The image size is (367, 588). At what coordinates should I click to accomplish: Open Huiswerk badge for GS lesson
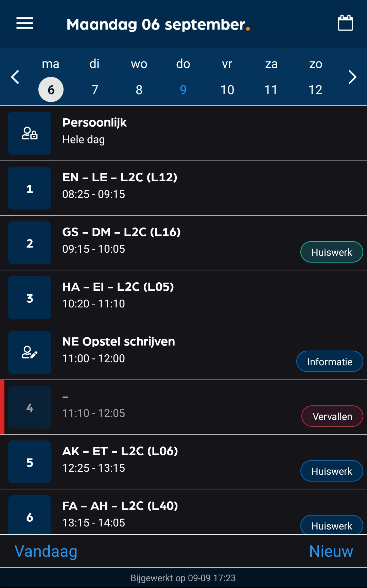(x=331, y=252)
